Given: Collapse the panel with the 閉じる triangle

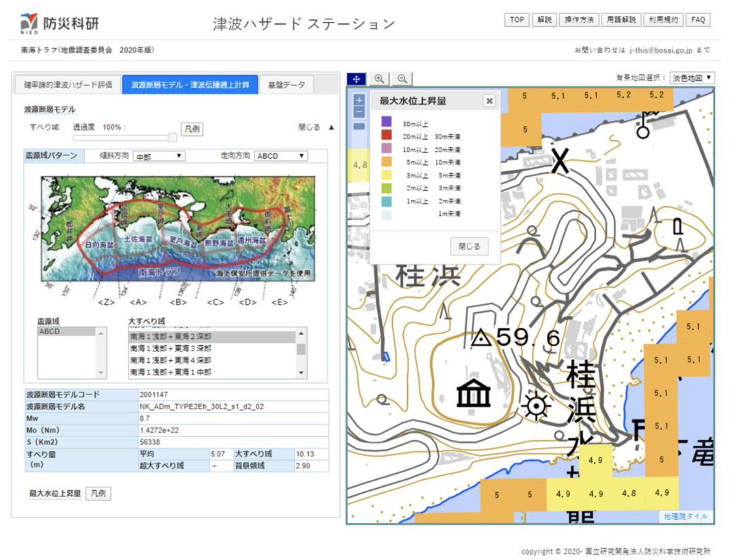Looking at the screenshot, I should tap(331, 127).
